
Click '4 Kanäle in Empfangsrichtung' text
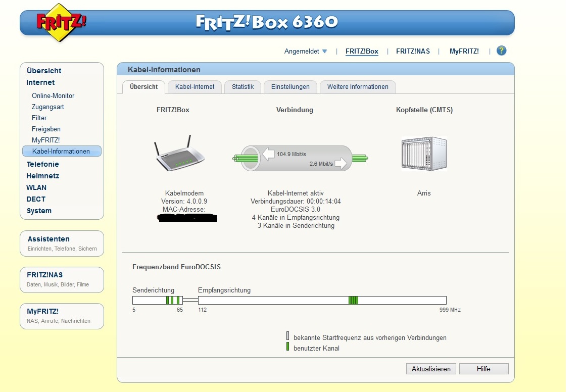pyautogui.click(x=296, y=218)
